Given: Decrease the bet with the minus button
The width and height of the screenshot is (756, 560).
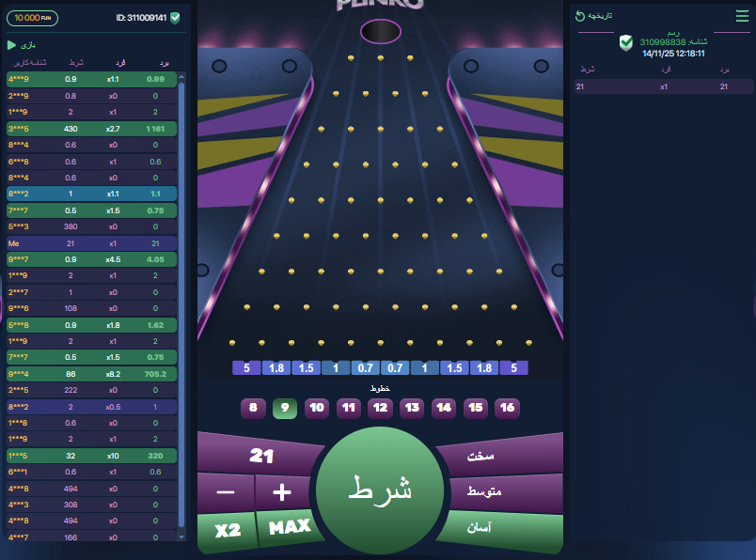Looking at the screenshot, I should [x=225, y=492].
